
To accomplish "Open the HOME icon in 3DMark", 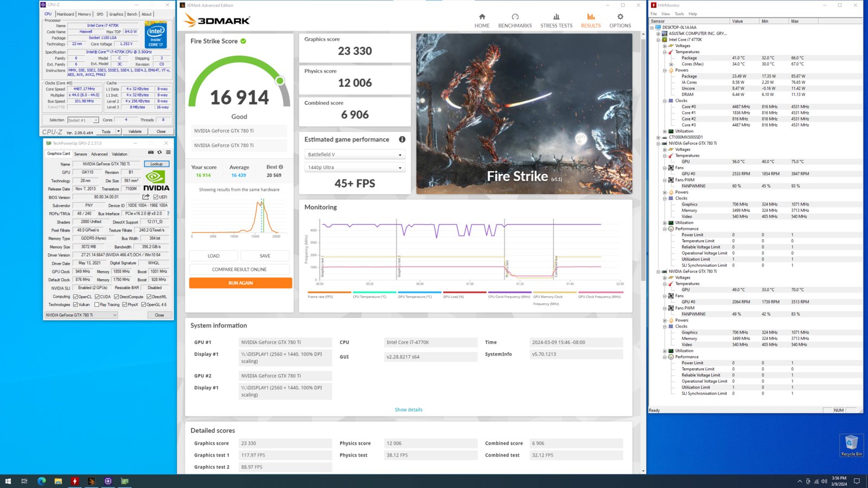I will [x=482, y=17].
